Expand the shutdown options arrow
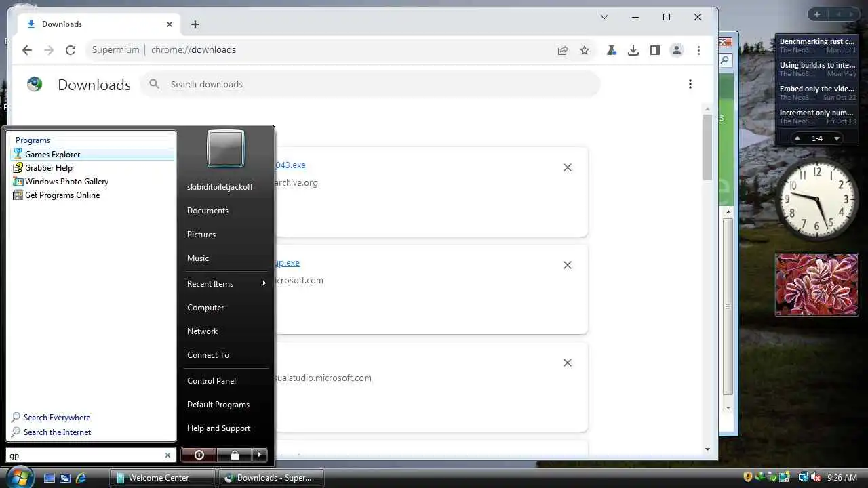Image resolution: width=868 pixels, height=488 pixels. [x=260, y=455]
